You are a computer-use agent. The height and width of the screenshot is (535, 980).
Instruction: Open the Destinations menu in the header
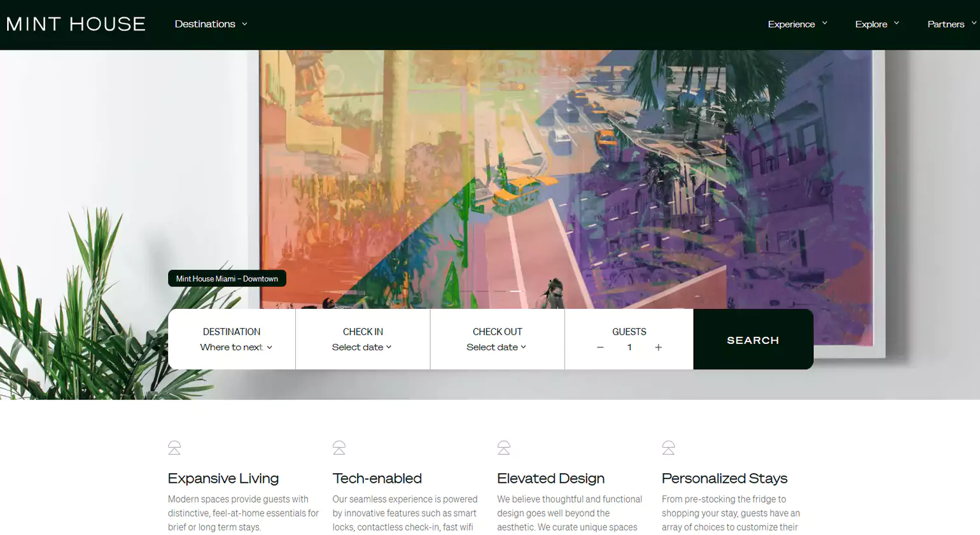[x=211, y=24]
